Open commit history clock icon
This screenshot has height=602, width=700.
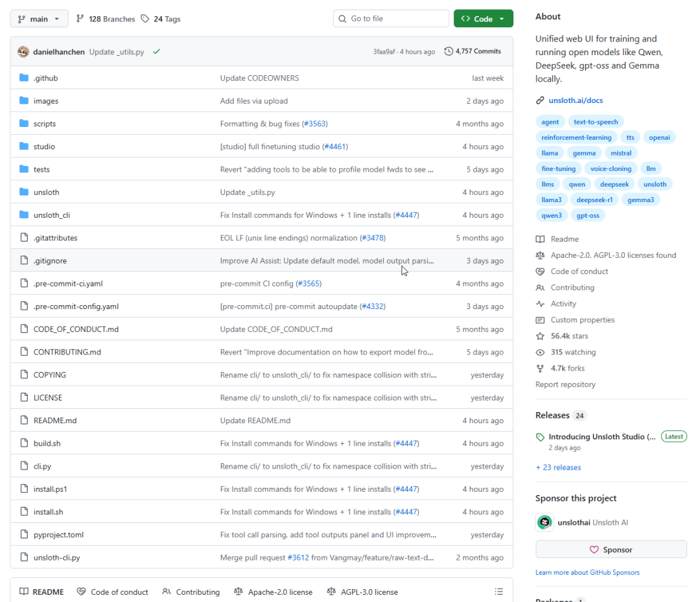coord(449,51)
